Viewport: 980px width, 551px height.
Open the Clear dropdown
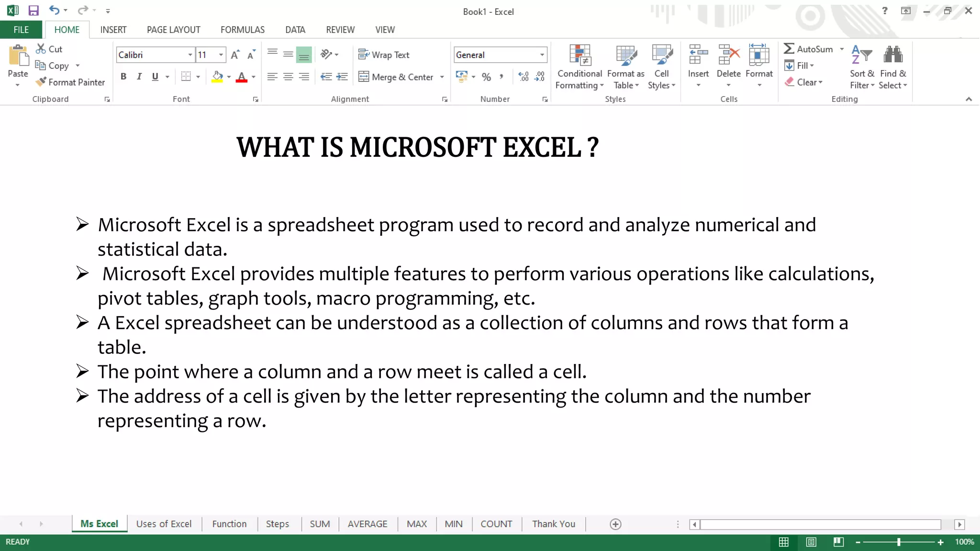point(804,82)
